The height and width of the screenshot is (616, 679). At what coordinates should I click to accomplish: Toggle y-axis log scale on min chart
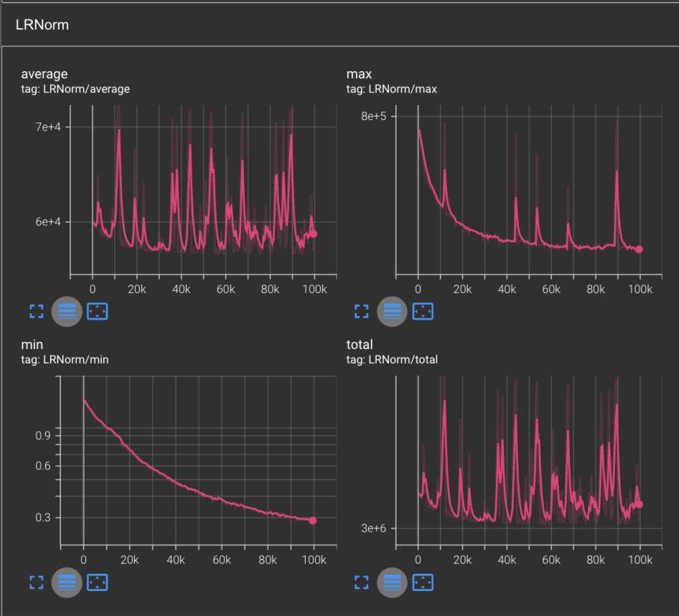(x=67, y=582)
